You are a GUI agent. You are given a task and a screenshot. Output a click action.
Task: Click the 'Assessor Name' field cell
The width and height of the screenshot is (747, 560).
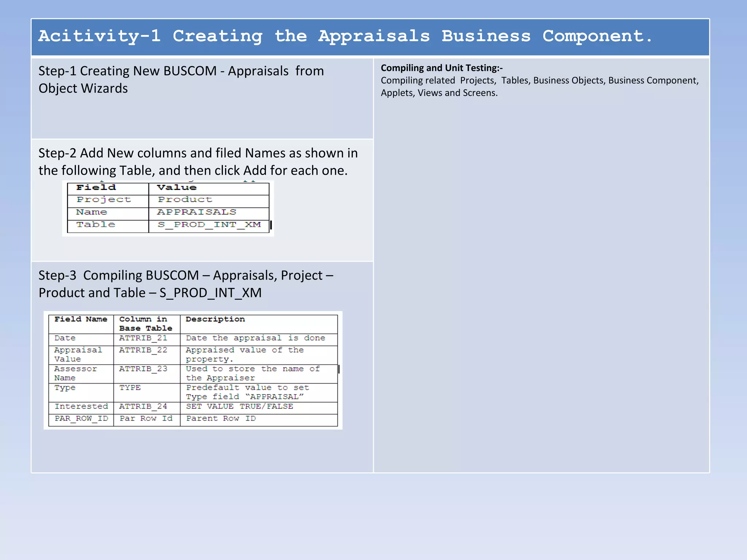tap(81, 374)
